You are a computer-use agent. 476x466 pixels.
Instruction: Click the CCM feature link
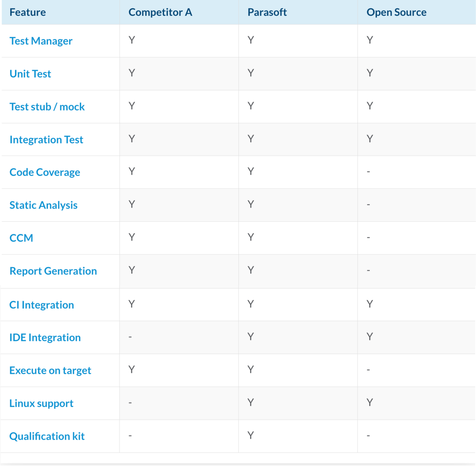21,238
